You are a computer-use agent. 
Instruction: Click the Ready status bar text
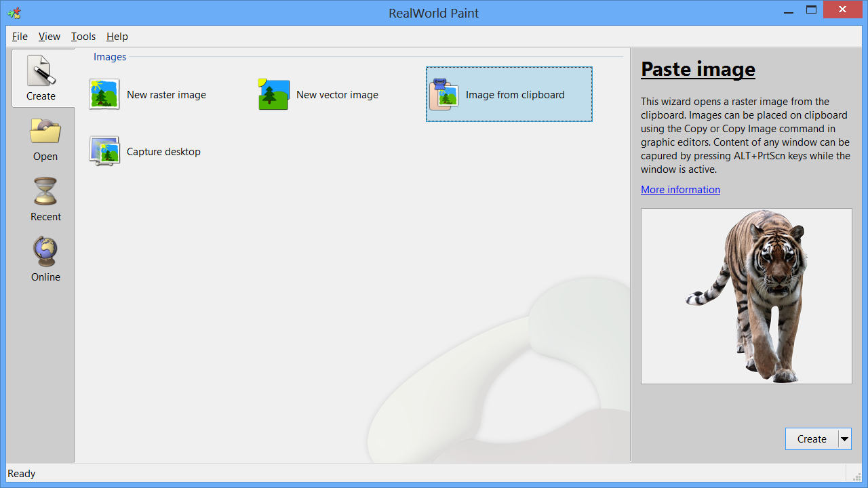(22, 474)
